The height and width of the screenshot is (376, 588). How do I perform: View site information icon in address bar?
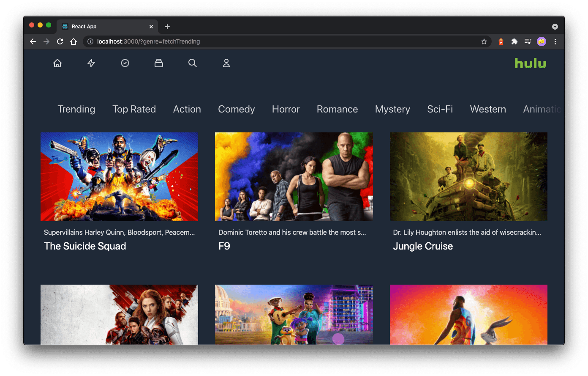[90, 41]
